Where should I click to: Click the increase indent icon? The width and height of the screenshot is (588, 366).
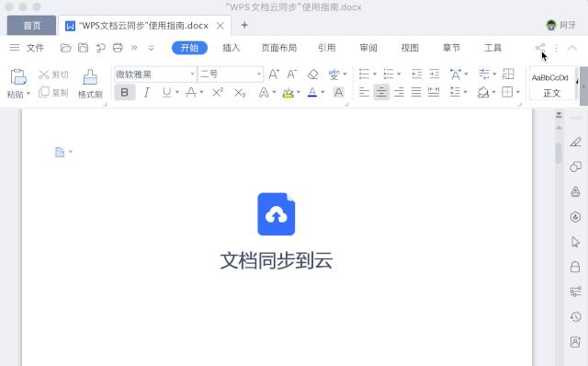point(435,74)
